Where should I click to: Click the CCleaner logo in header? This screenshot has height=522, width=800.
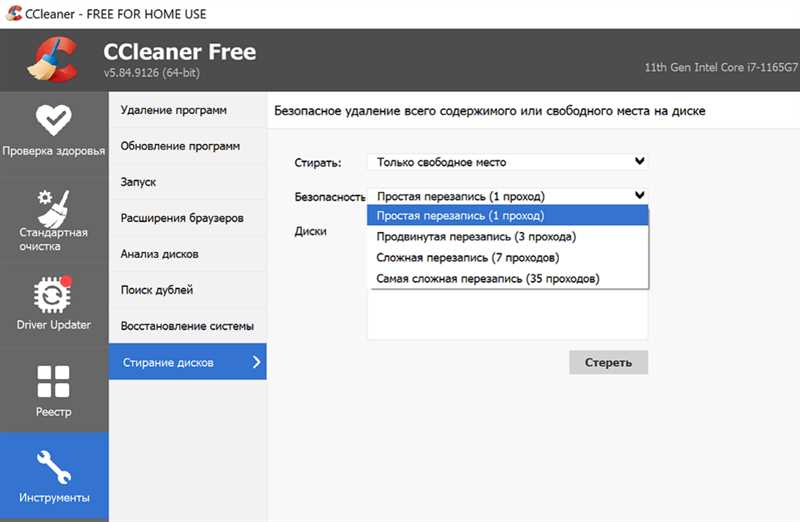click(53, 60)
